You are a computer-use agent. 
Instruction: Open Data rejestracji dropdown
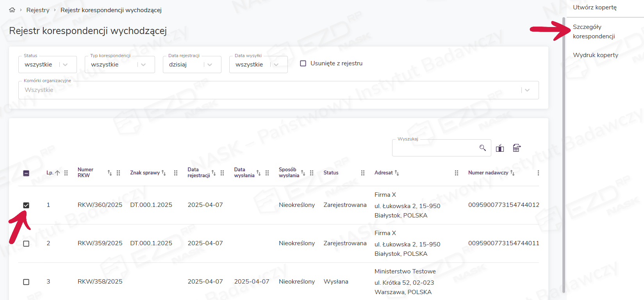[x=210, y=65]
